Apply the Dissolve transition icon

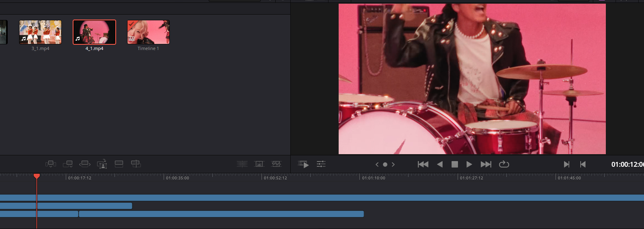[x=259, y=164]
